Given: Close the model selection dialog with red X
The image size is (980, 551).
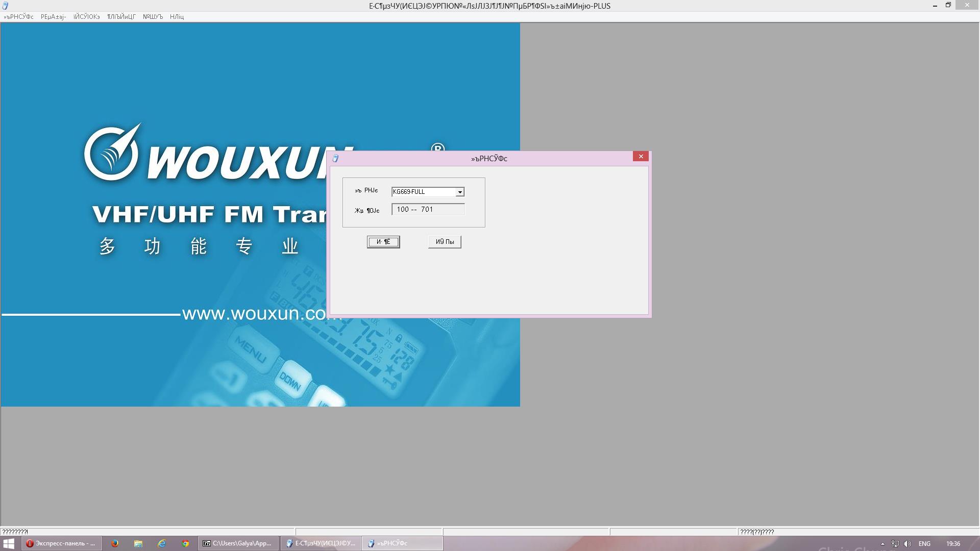Looking at the screenshot, I should 641,157.
